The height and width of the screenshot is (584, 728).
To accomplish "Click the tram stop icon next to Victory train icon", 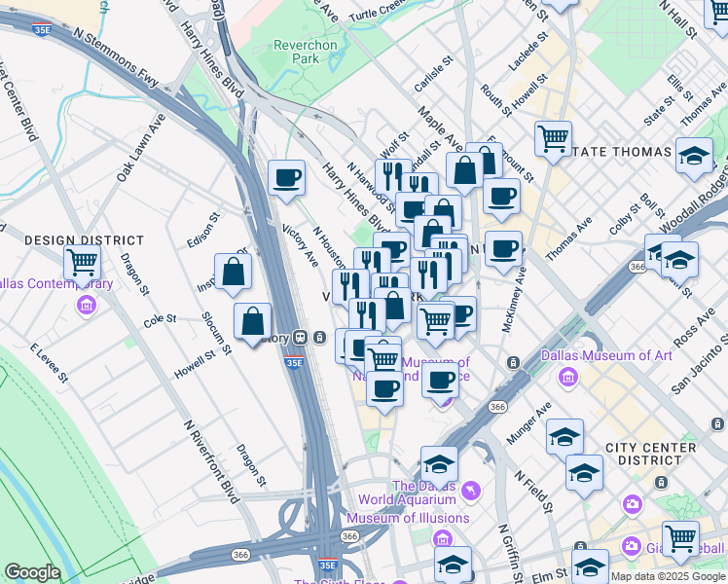I will [319, 338].
